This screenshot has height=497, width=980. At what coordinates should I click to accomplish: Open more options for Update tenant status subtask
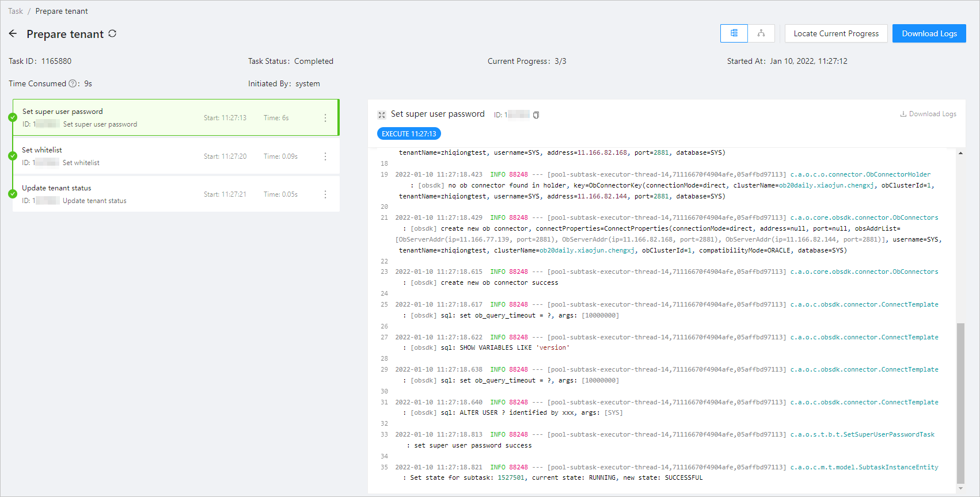[x=325, y=194]
